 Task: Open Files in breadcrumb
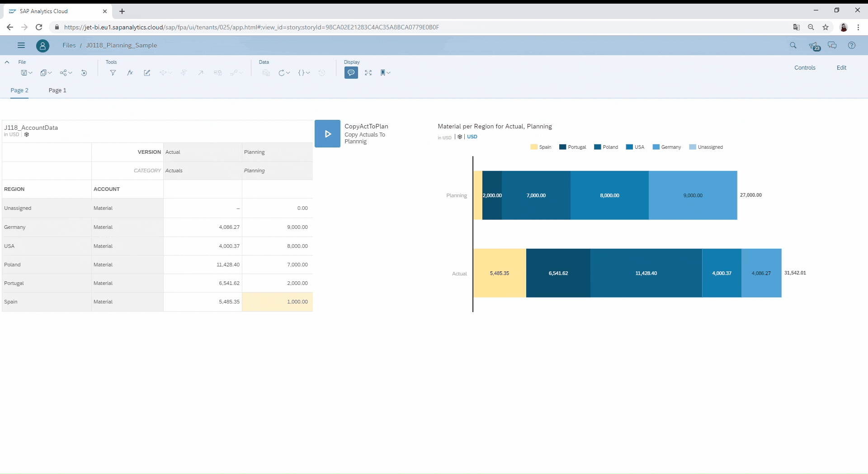(69, 45)
